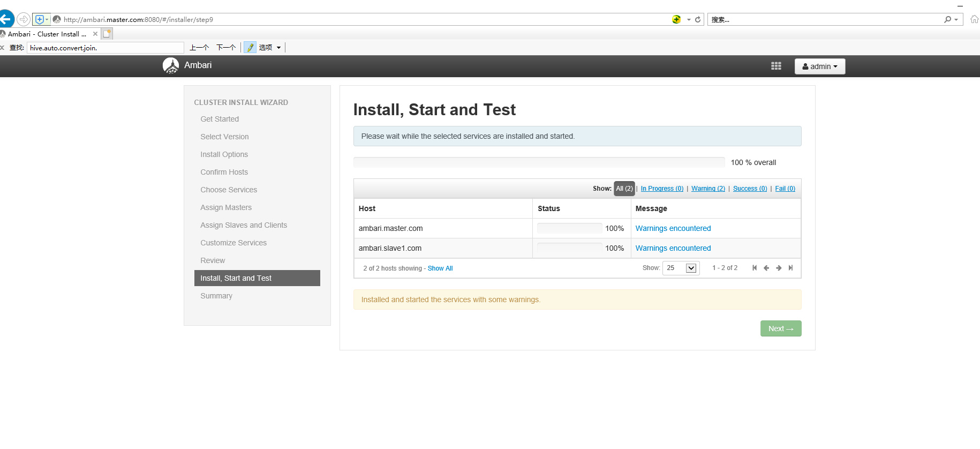Screen dimensions: 980x449
Task: Click the Ambari logo icon
Action: (171, 65)
